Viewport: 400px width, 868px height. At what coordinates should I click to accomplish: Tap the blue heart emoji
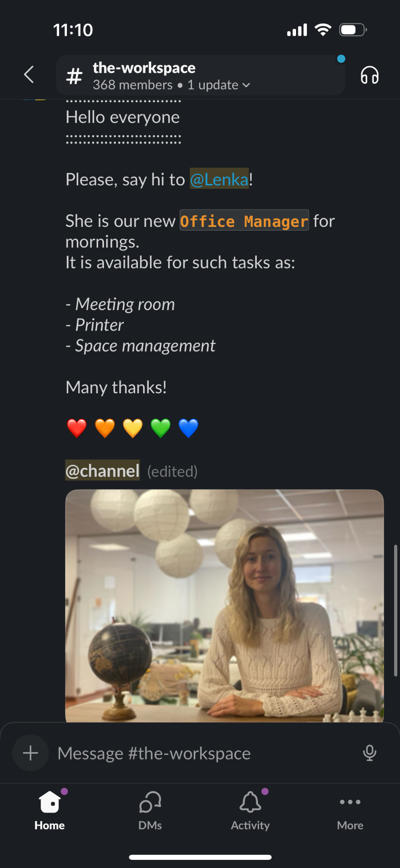point(188,428)
